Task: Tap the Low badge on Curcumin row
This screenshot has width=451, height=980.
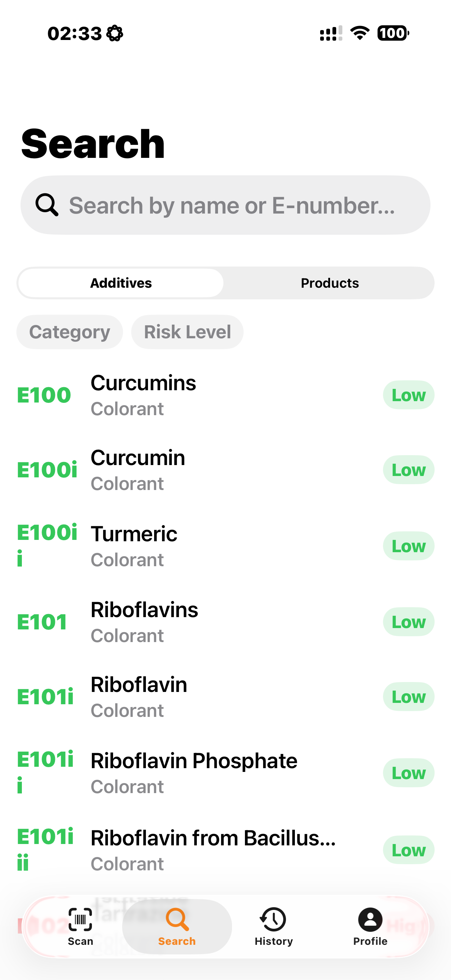Action: click(408, 470)
